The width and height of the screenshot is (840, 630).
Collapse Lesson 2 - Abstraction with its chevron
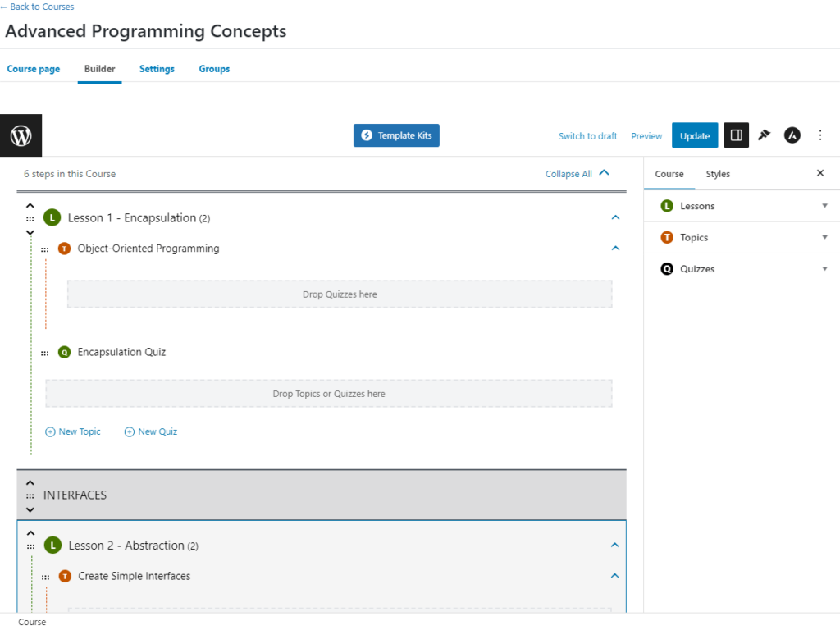tap(614, 544)
